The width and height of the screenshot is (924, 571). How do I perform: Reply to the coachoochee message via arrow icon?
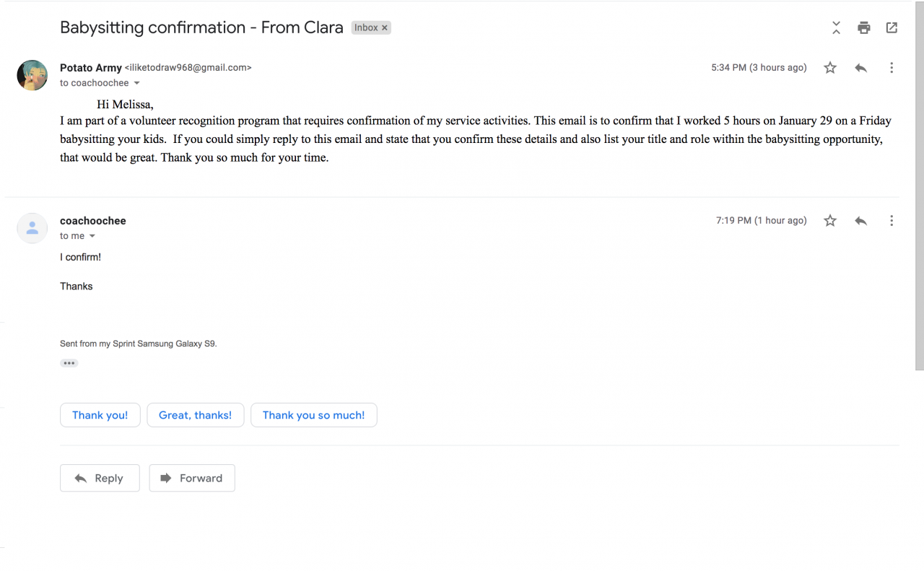pyautogui.click(x=860, y=221)
